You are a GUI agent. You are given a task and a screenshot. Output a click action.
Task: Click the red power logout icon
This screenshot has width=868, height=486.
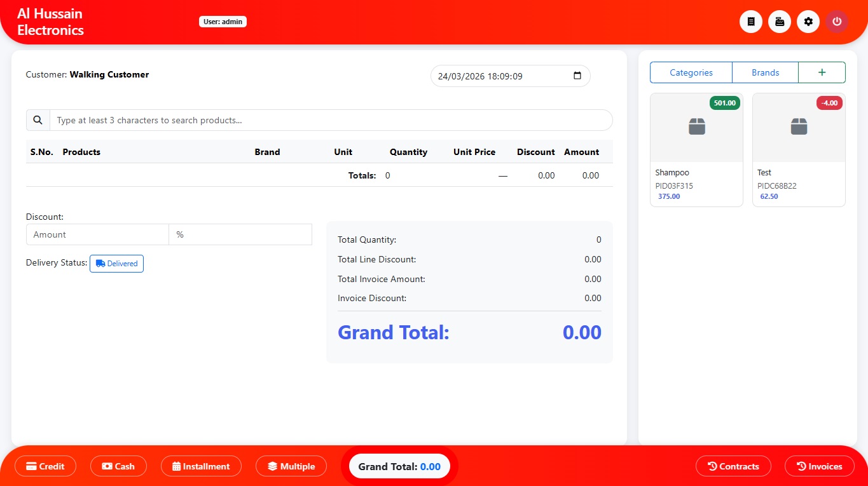click(837, 22)
